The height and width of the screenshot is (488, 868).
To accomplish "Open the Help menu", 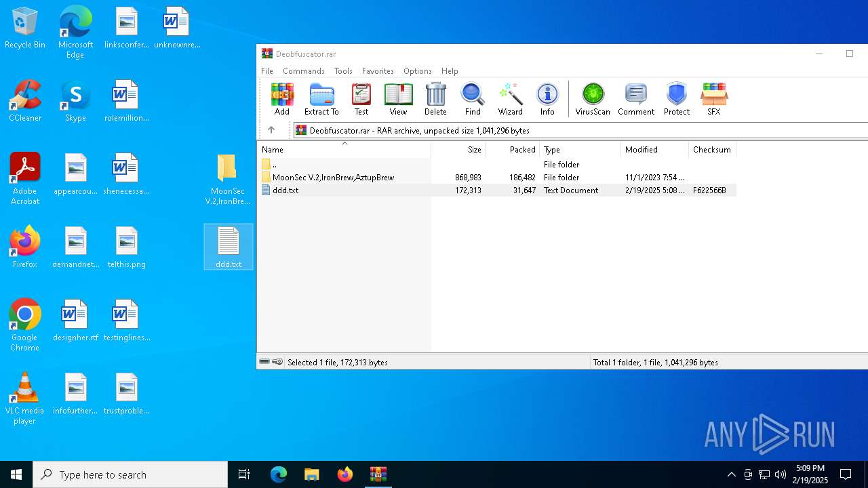I will pyautogui.click(x=450, y=70).
